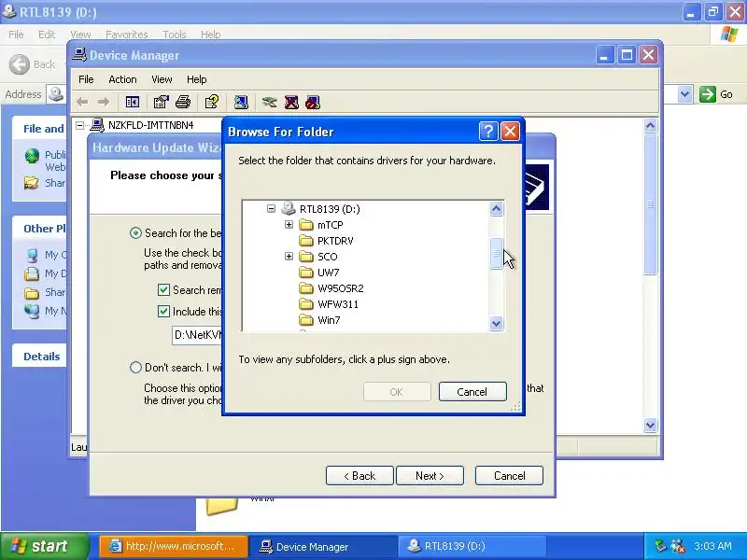Click the Win7 folder icon

306,320
